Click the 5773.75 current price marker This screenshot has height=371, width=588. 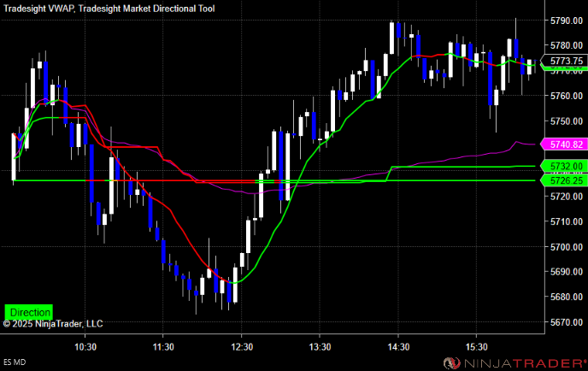(567, 61)
